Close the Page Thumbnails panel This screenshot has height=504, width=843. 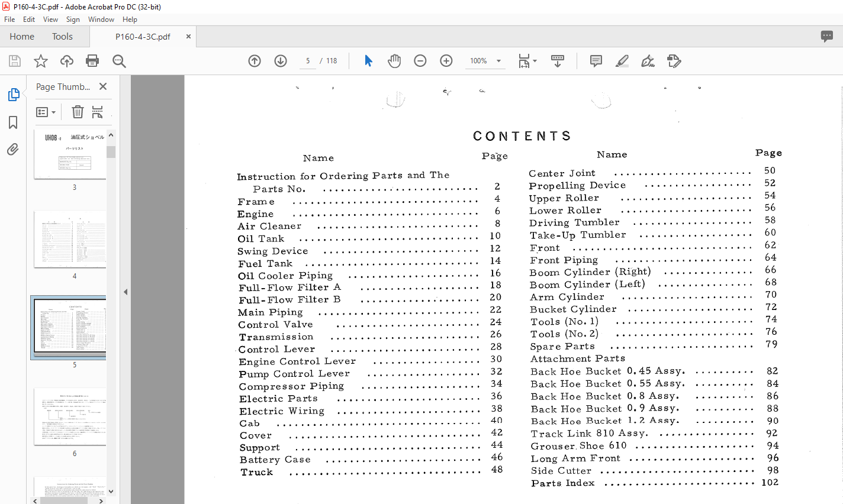point(103,86)
